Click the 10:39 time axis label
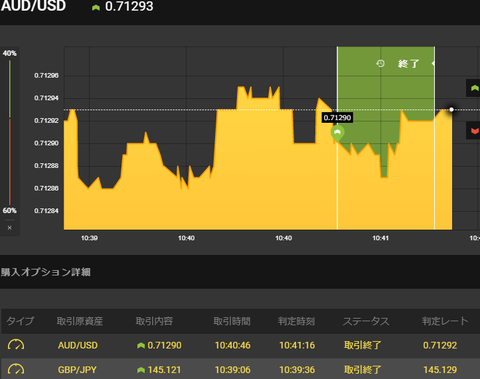 (x=89, y=238)
